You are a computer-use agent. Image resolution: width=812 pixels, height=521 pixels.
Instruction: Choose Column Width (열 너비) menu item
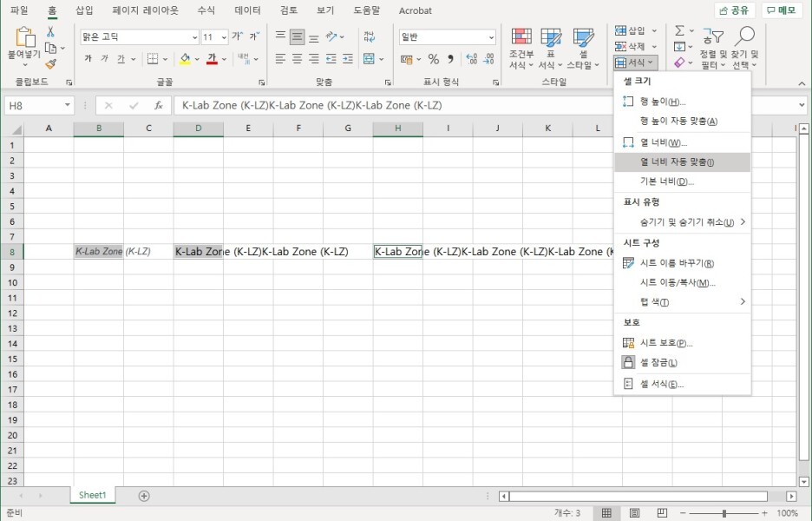[x=682, y=142]
